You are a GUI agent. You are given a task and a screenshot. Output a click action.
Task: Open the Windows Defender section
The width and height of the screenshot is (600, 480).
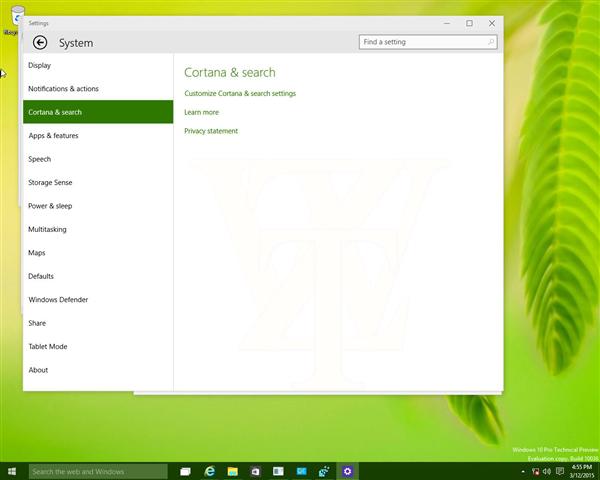coord(58,300)
